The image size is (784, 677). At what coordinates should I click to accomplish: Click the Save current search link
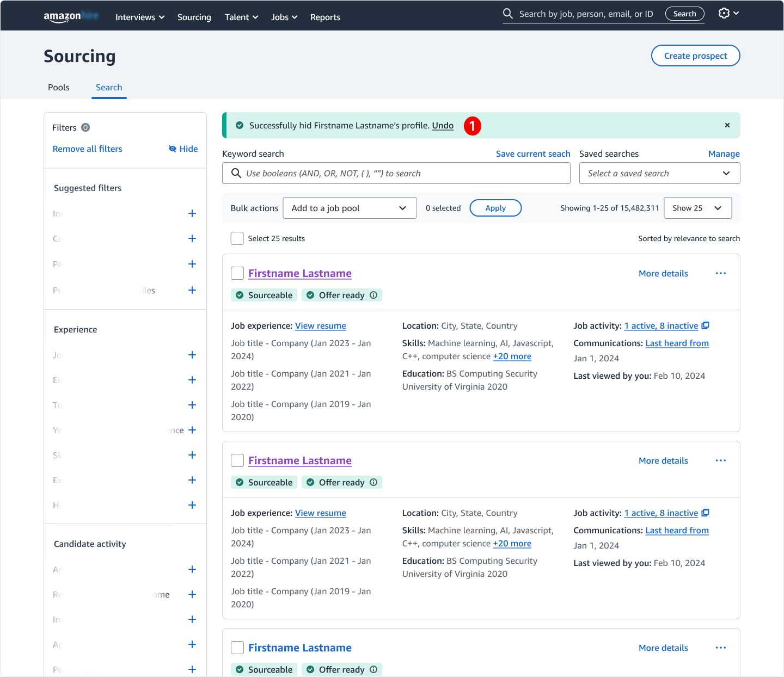pos(533,153)
